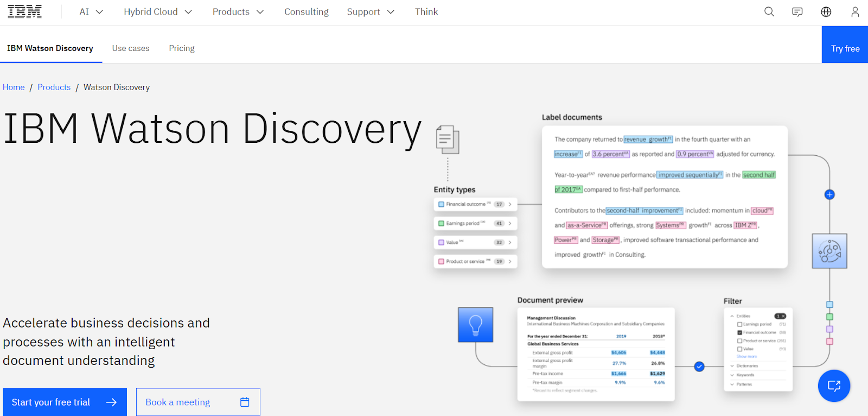This screenshot has height=416, width=868.
Task: Click the $4,606 value in Document preview
Action: pos(618,352)
